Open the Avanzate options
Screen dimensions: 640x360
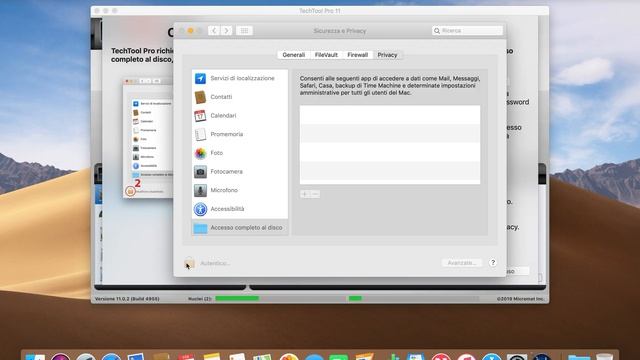[x=462, y=263]
